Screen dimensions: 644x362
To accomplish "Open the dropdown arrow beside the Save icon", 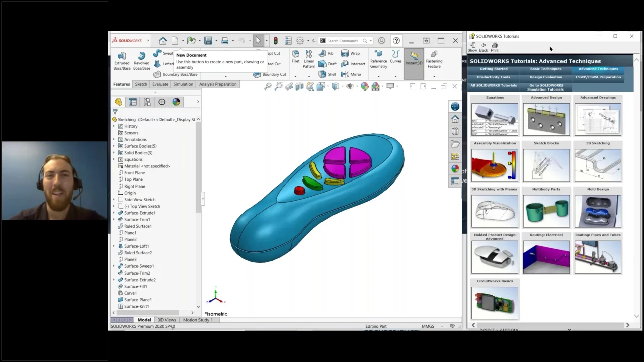I will [x=216, y=41].
